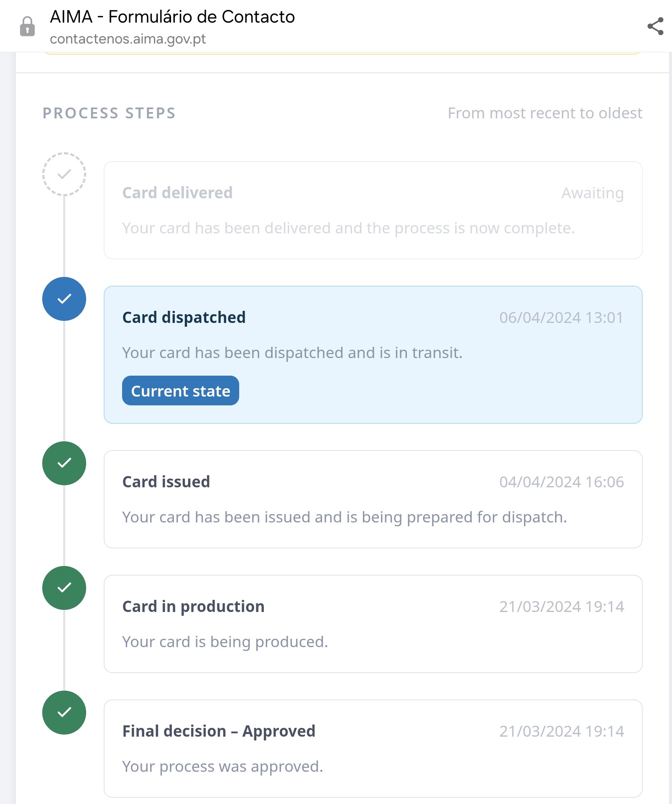Viewport: 672px width, 804px height.
Task: Click the Awaiting status label
Action: point(593,193)
